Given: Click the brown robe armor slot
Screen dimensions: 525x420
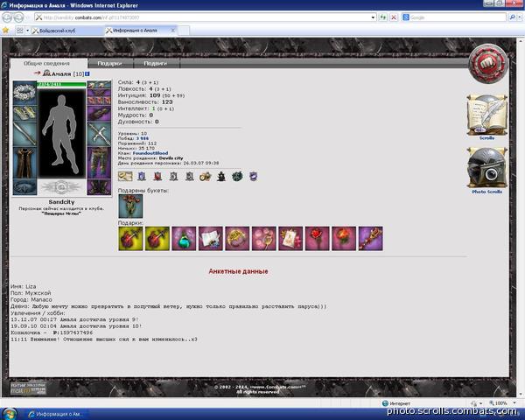Looking at the screenshot, I should [x=24, y=163].
